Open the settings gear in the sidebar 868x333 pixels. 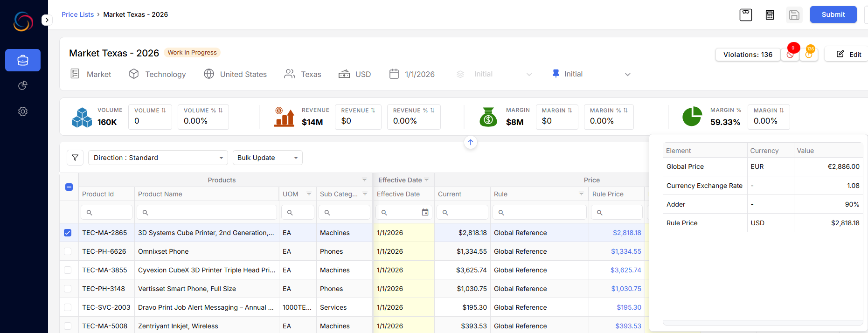pos(23,111)
